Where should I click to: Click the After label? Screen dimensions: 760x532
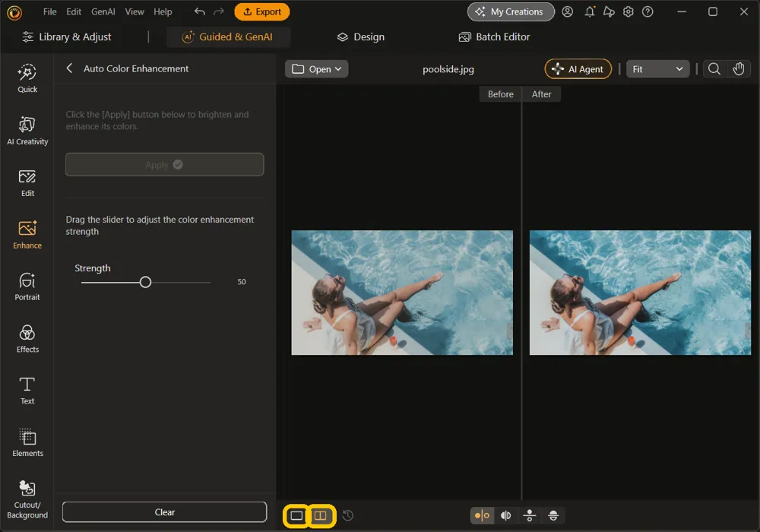point(541,94)
